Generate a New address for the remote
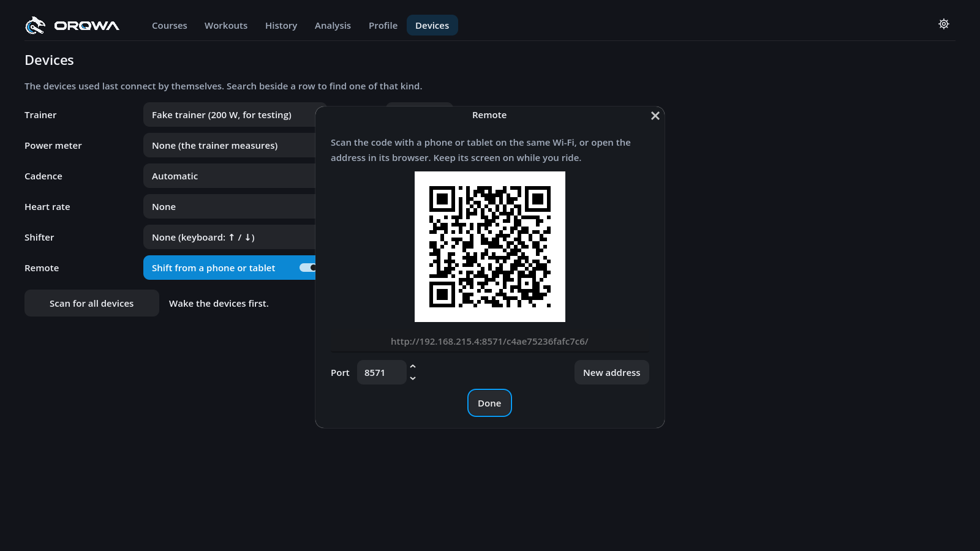Image resolution: width=980 pixels, height=551 pixels. tap(611, 373)
